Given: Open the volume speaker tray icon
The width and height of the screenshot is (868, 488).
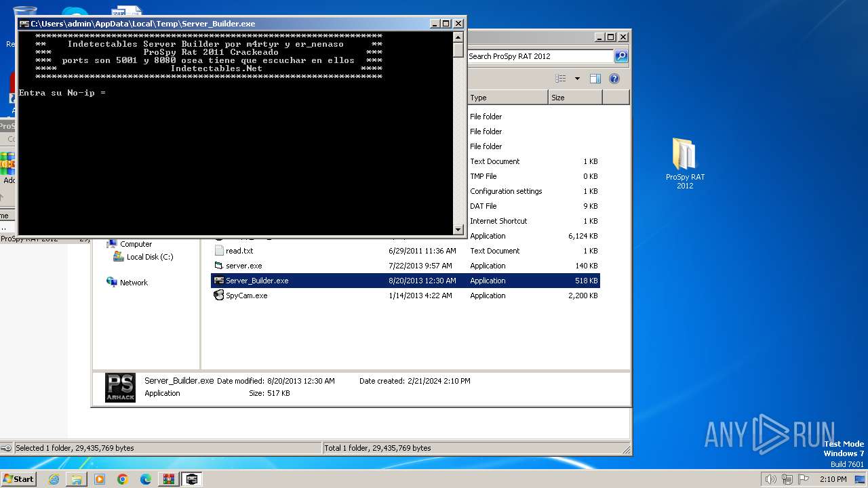Looking at the screenshot, I should click(x=770, y=479).
